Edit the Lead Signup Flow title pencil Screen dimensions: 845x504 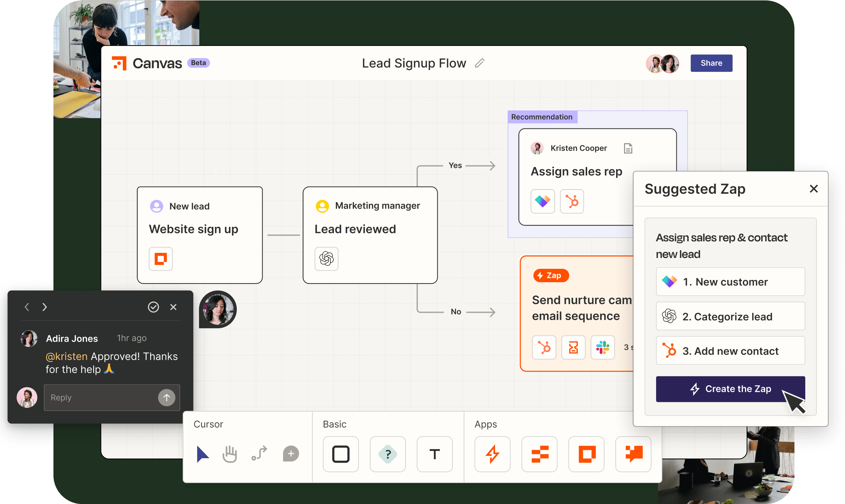(480, 63)
